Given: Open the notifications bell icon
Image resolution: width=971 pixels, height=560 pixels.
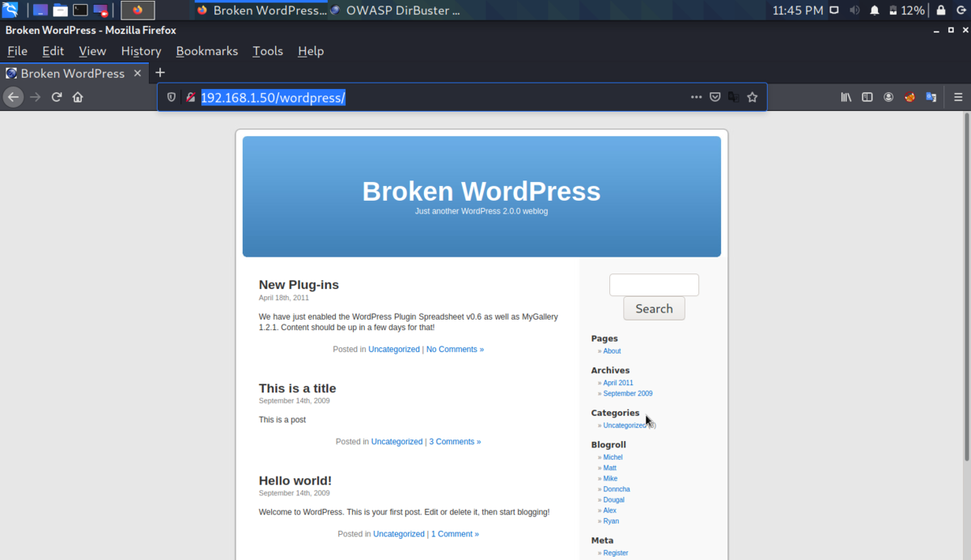Looking at the screenshot, I should [875, 11].
